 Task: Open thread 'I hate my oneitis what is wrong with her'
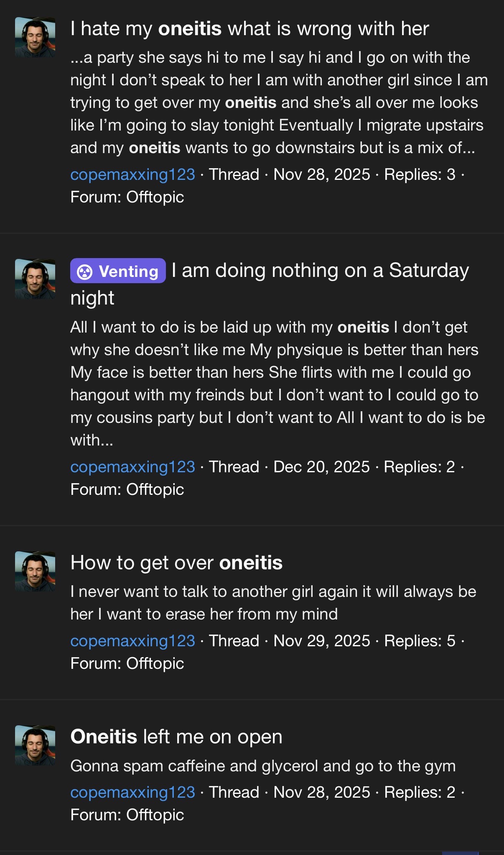(249, 29)
